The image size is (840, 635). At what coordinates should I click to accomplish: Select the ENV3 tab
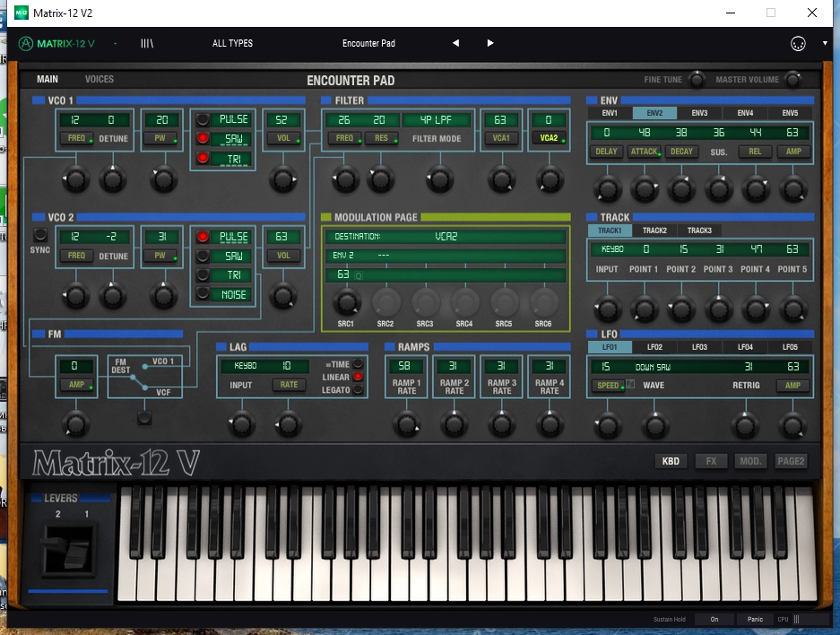coord(699,113)
